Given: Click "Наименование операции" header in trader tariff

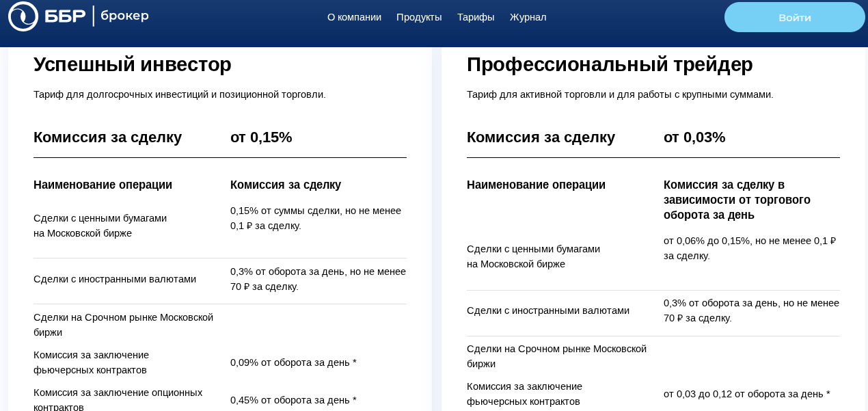Looking at the screenshot, I should point(536,185).
